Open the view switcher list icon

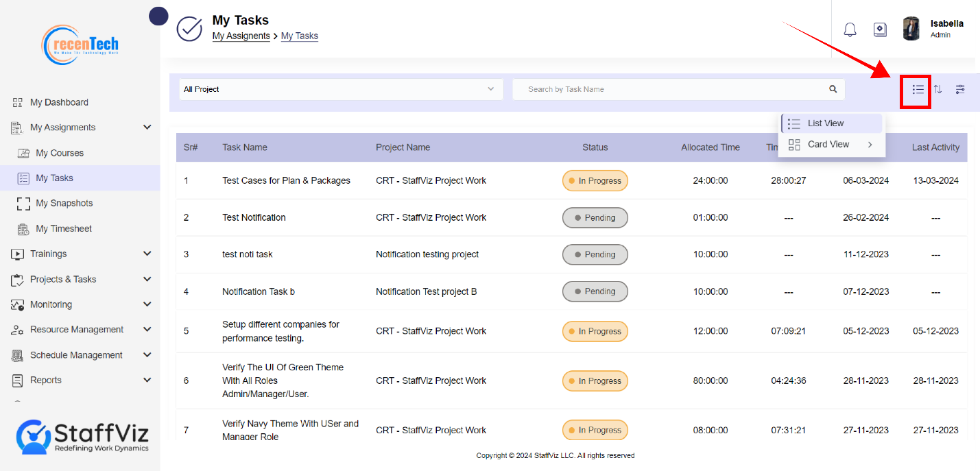[x=918, y=89]
